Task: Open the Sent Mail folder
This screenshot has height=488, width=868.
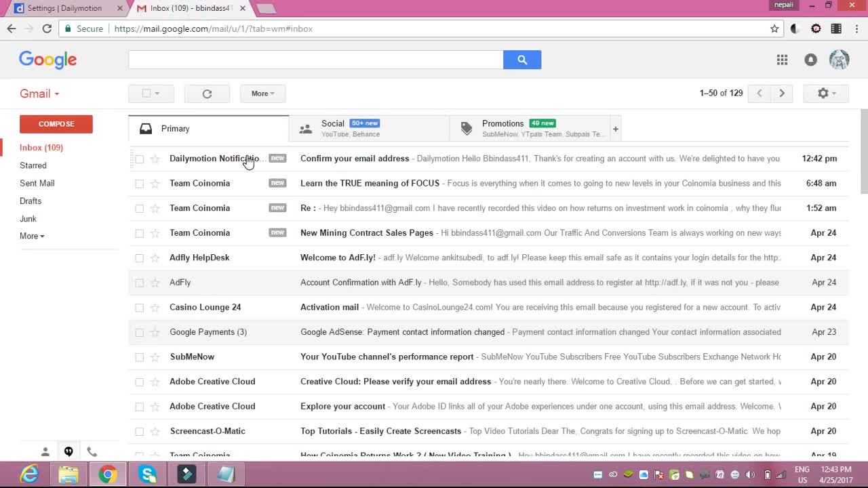Action: click(x=37, y=183)
